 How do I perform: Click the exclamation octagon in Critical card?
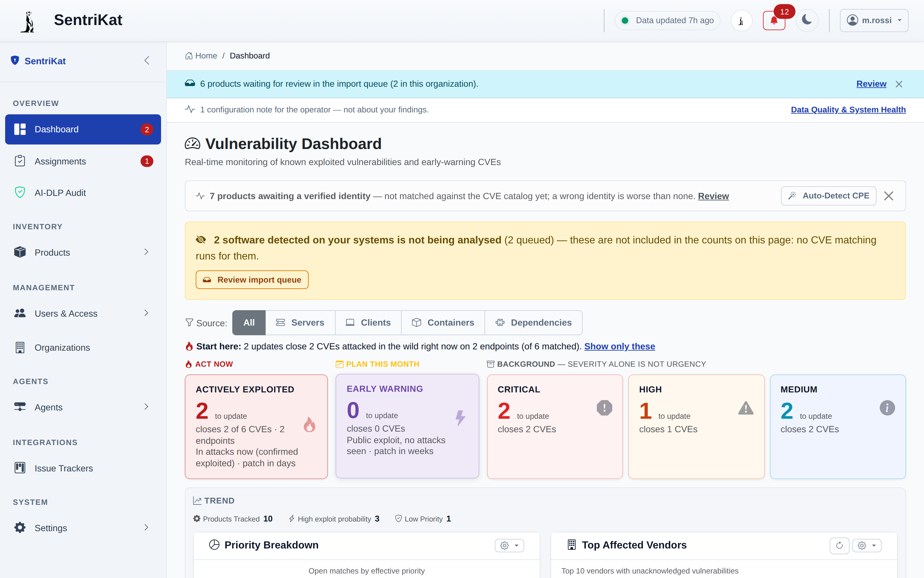point(604,408)
